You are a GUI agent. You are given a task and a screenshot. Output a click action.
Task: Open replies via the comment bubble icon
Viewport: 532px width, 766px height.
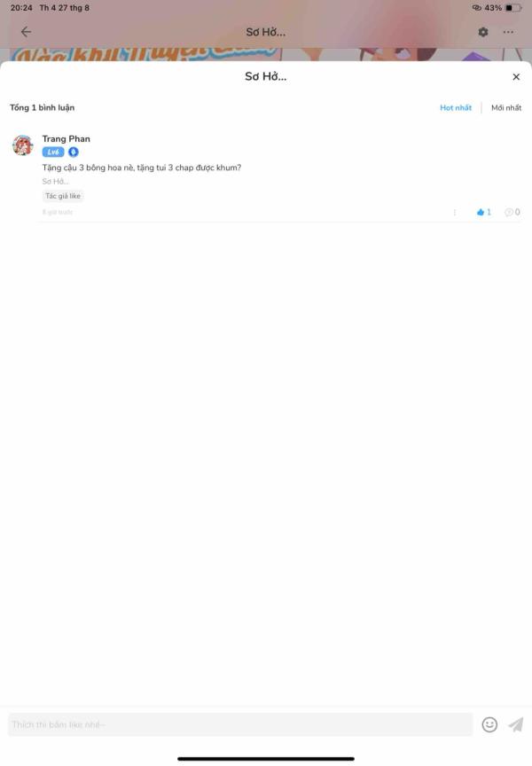point(512,212)
